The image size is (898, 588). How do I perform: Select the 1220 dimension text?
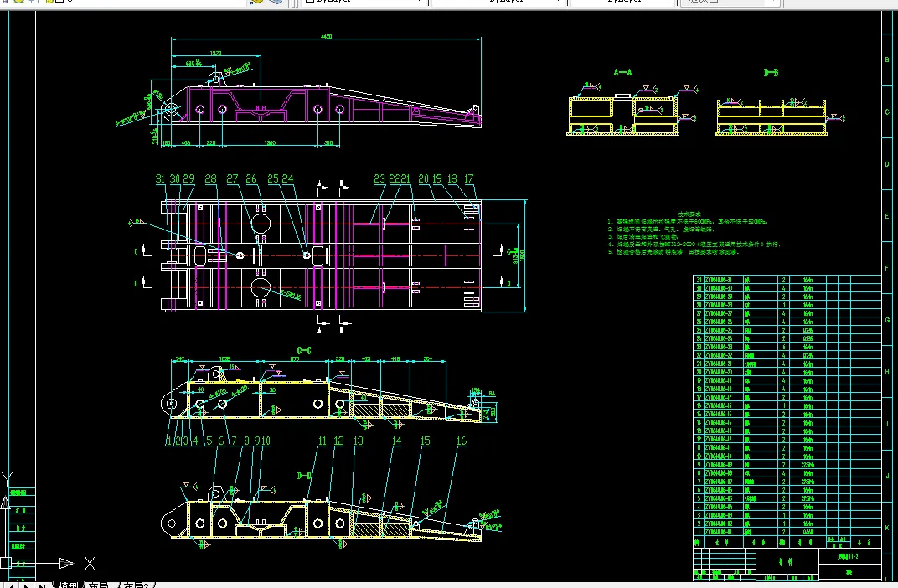tap(215, 54)
